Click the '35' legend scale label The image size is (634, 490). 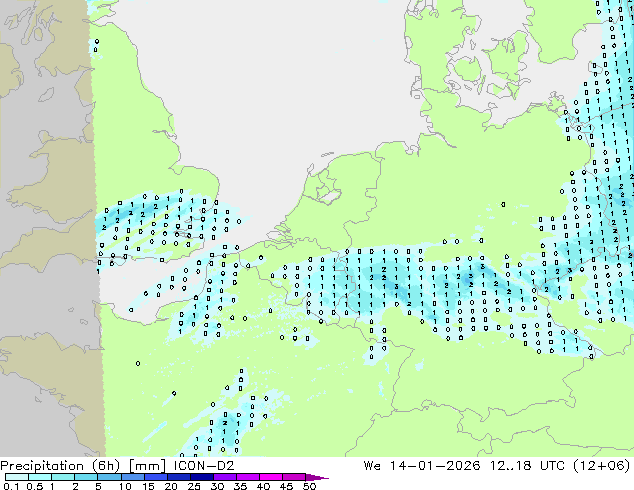point(240,486)
